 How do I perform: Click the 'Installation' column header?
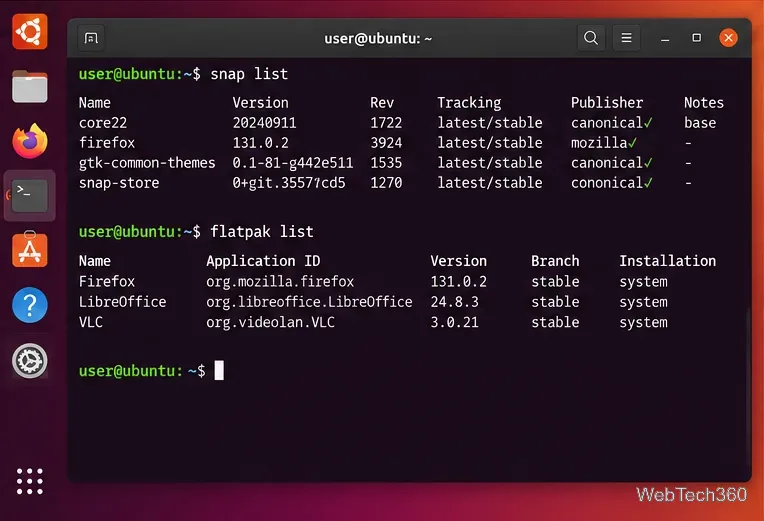[x=668, y=261]
